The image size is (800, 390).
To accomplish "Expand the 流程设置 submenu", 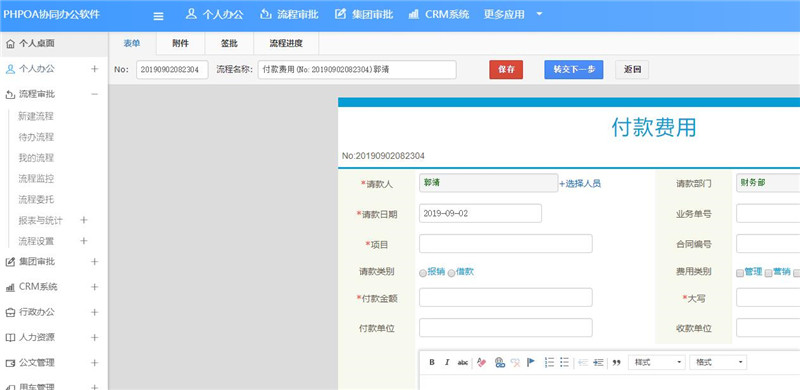I will (84, 241).
